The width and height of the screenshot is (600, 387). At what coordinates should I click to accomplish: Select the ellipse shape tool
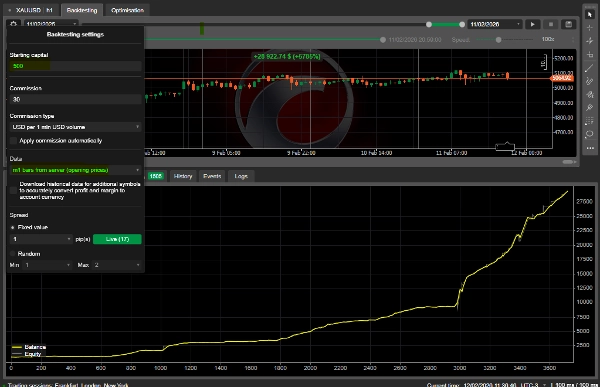590,134
